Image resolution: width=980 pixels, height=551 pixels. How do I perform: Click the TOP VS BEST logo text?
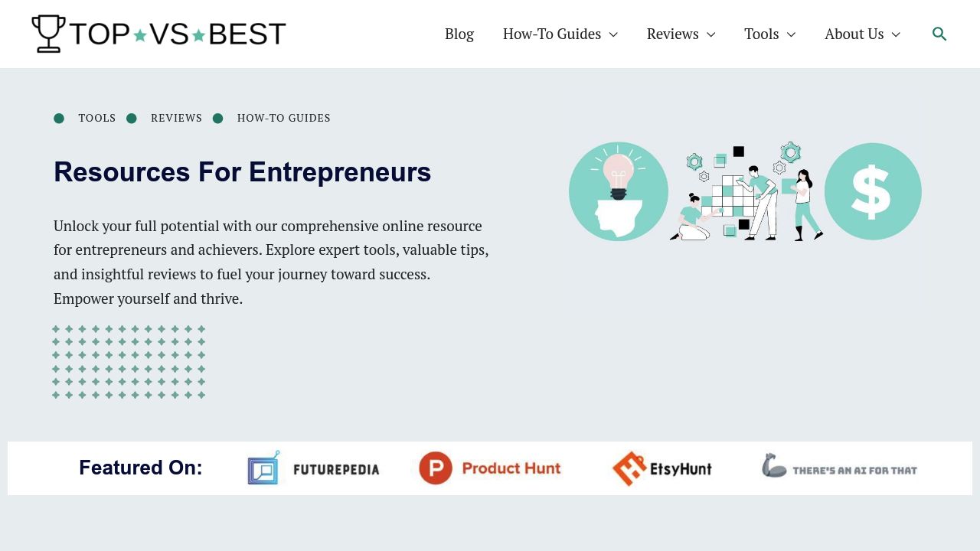pyautogui.click(x=178, y=34)
